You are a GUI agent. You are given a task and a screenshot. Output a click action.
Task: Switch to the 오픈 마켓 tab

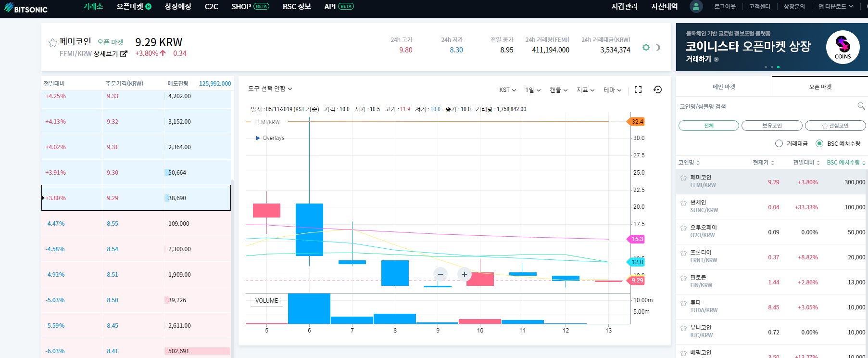pos(820,87)
